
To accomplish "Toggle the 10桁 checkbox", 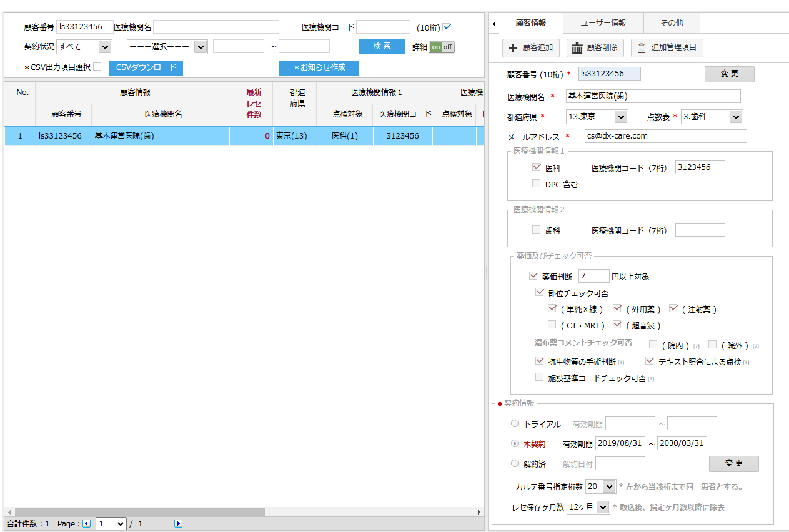I will (x=447, y=27).
